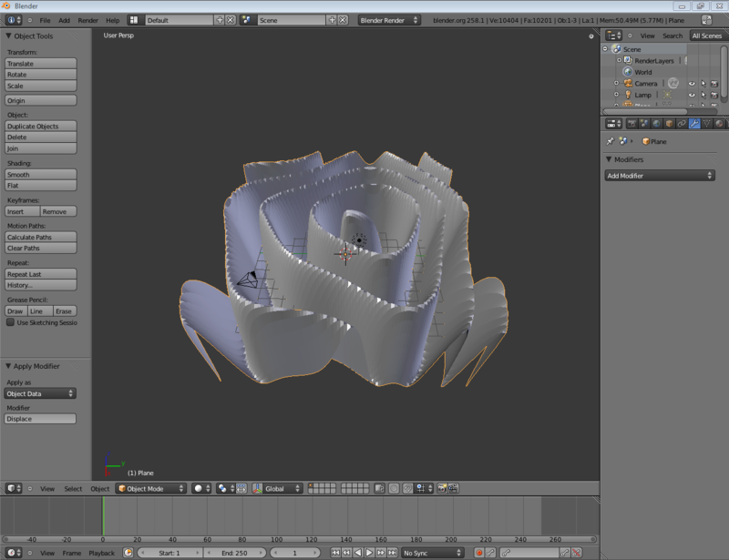
Task: Open the No Sync dropdown
Action: pos(432,553)
